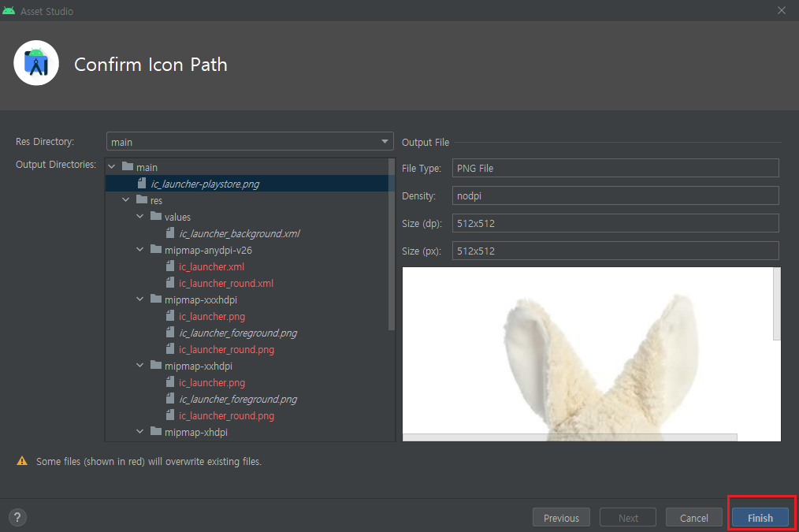Select ic_launcher_background.xml file
Screen dimensions: 799x532
[x=240, y=233]
